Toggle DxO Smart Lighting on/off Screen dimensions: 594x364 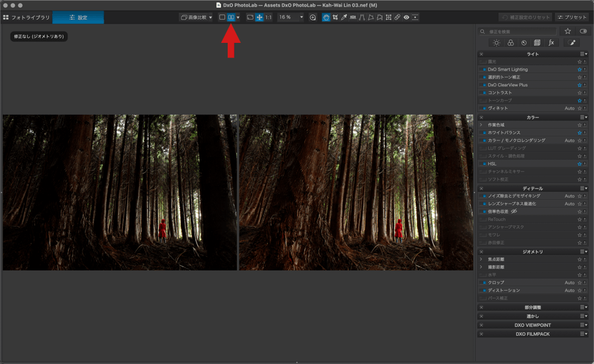(483, 70)
